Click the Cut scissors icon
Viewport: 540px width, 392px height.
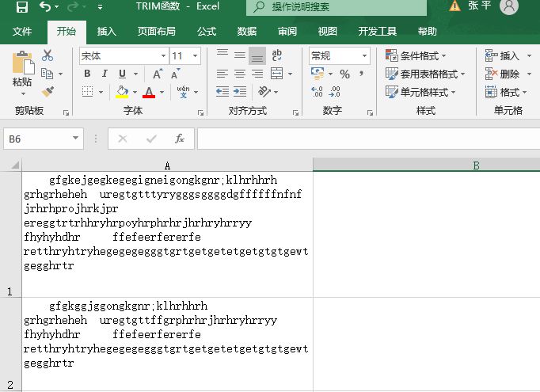tap(48, 56)
